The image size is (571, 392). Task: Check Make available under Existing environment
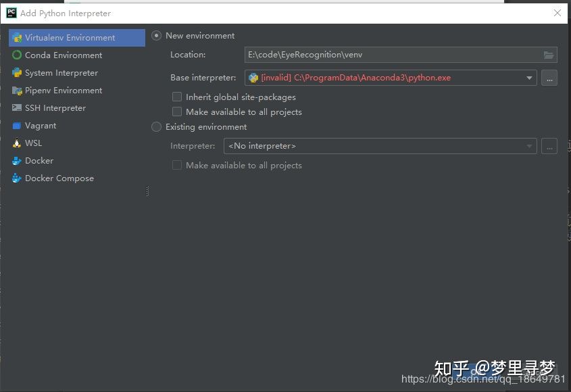coord(177,165)
